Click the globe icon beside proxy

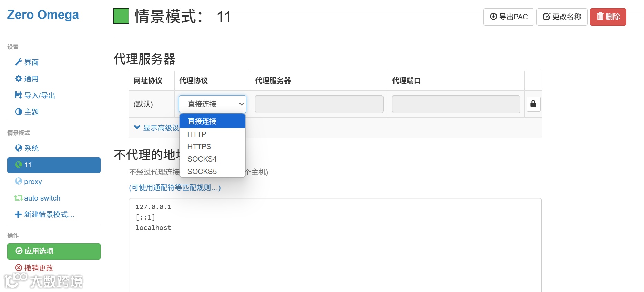pyautogui.click(x=19, y=181)
